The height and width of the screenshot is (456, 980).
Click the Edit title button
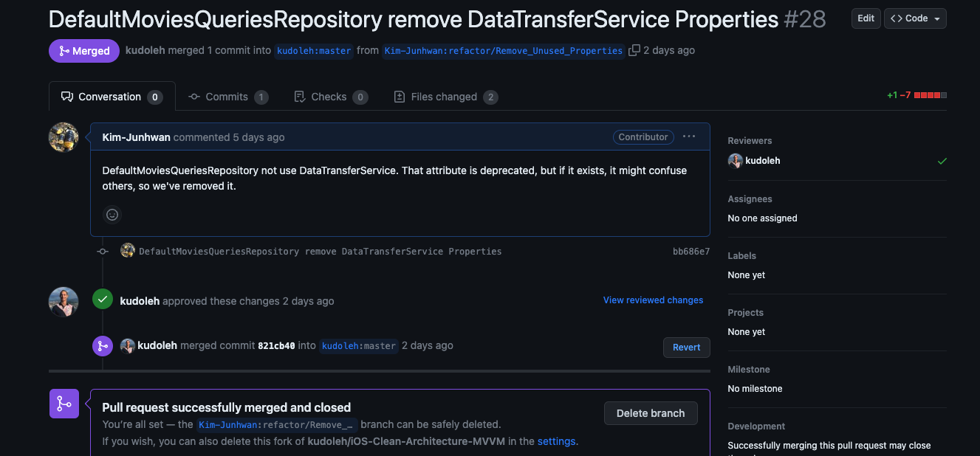(866, 18)
